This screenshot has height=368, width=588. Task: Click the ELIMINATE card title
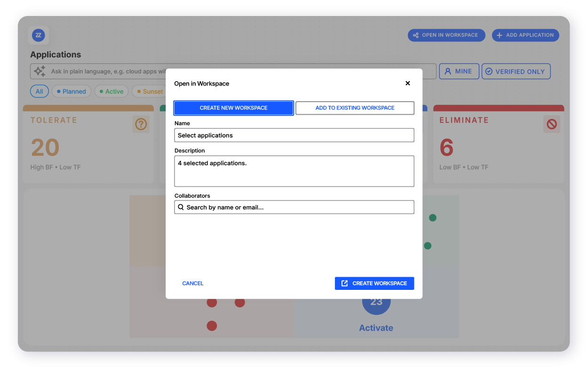(x=464, y=120)
